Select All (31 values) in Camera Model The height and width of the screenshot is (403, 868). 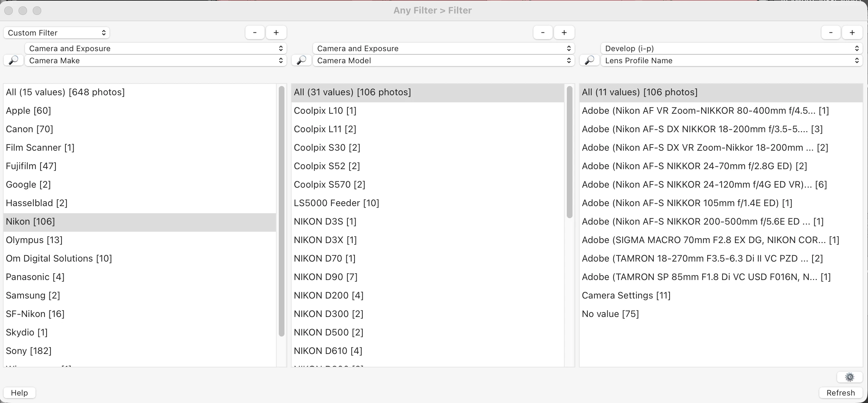[428, 92]
